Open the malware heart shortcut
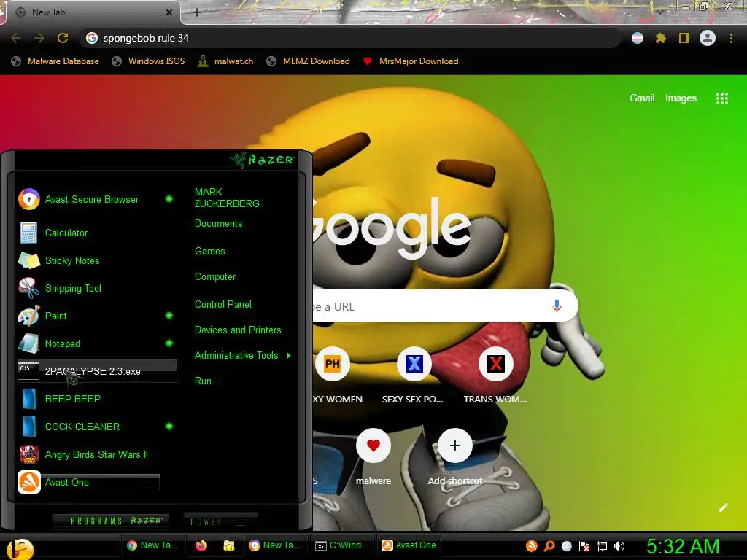 pyautogui.click(x=373, y=446)
